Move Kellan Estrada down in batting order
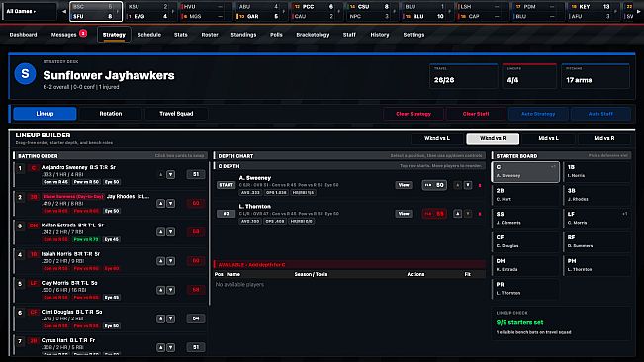The image size is (644, 362). coord(171,232)
